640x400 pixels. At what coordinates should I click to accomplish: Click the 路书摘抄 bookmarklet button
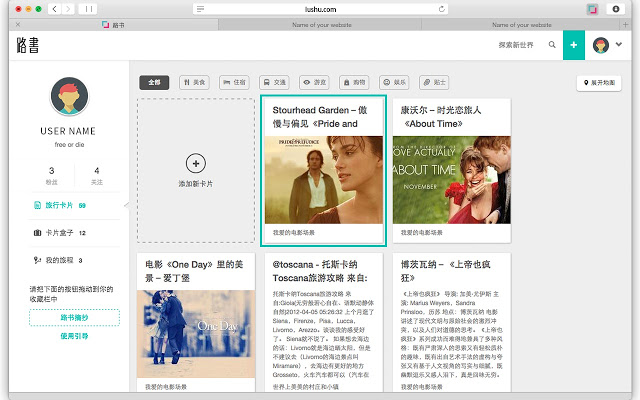(x=74, y=318)
